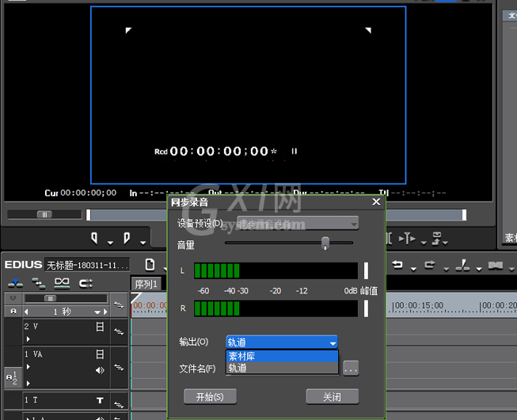
Task: Adjust the timeline scale slider handle
Action: click(x=50, y=298)
